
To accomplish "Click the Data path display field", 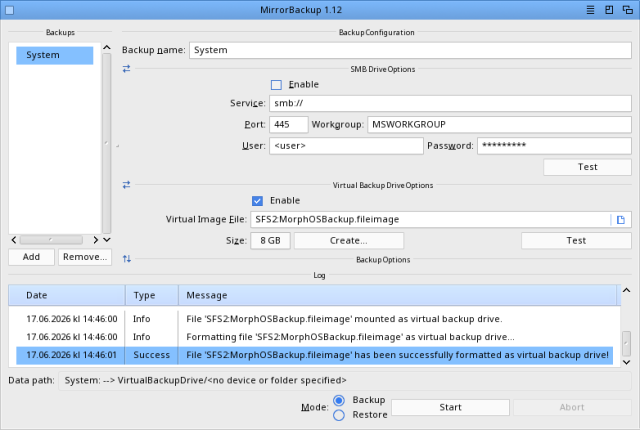I will 345,381.
